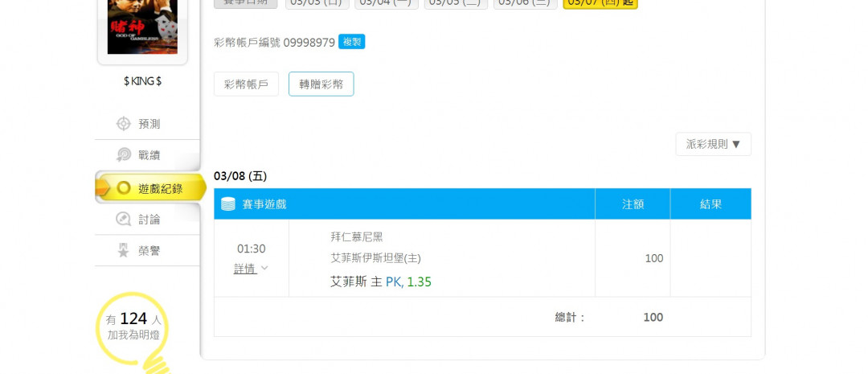
Task: Click the 轉贈彩幣 button
Action: (x=321, y=84)
